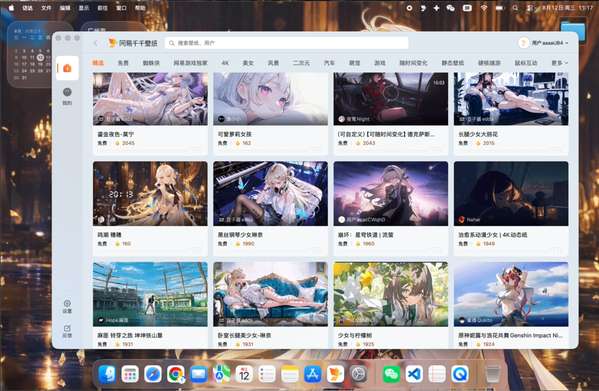
Task: Launch Google Chrome from the Dock
Action: 176,374
